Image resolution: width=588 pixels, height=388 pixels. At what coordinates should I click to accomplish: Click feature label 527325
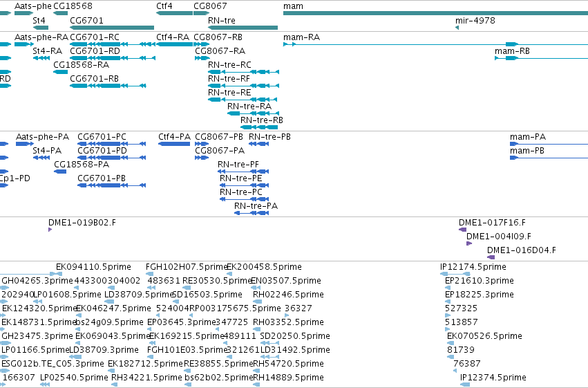click(462, 308)
